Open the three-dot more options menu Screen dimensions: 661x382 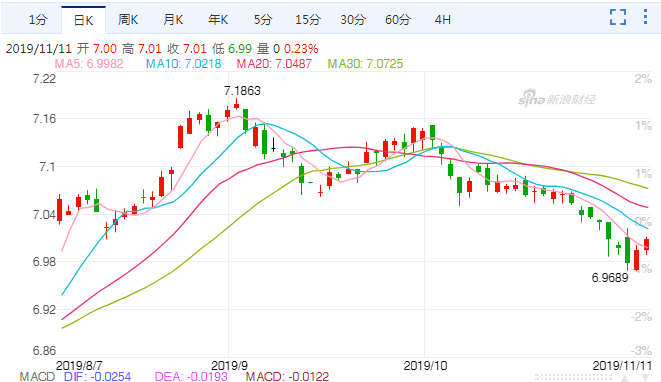(x=645, y=17)
